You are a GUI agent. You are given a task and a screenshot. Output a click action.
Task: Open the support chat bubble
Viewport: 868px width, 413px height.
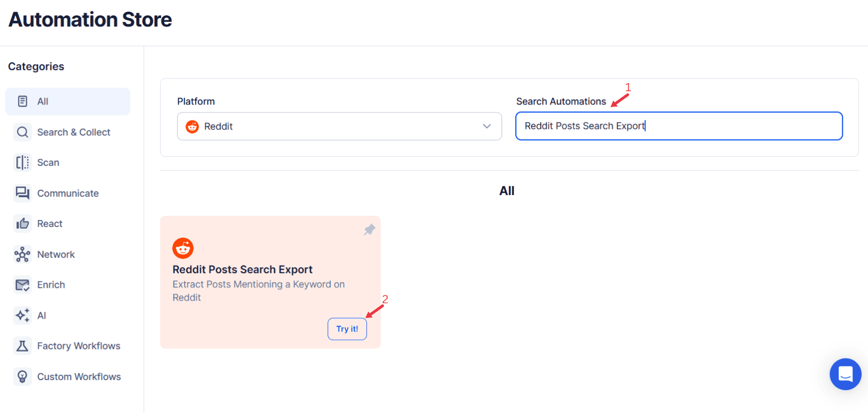[x=845, y=374]
